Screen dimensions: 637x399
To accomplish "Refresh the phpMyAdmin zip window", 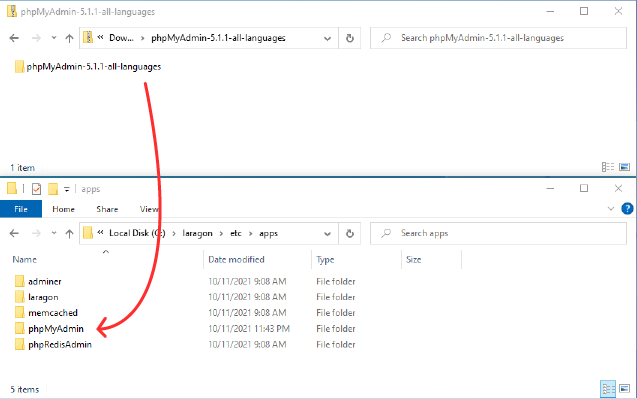I will [349, 38].
